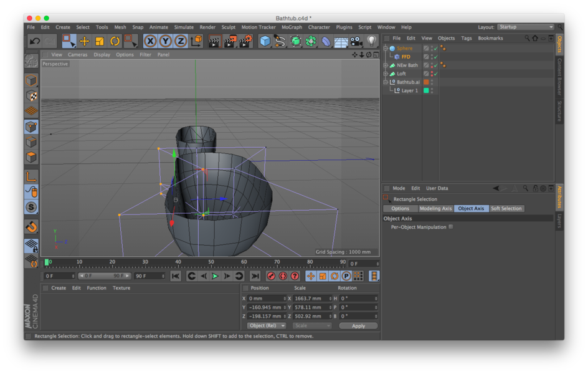Enable the Axis mode L-shaped icon
The height and width of the screenshot is (374, 588).
[x=32, y=176]
